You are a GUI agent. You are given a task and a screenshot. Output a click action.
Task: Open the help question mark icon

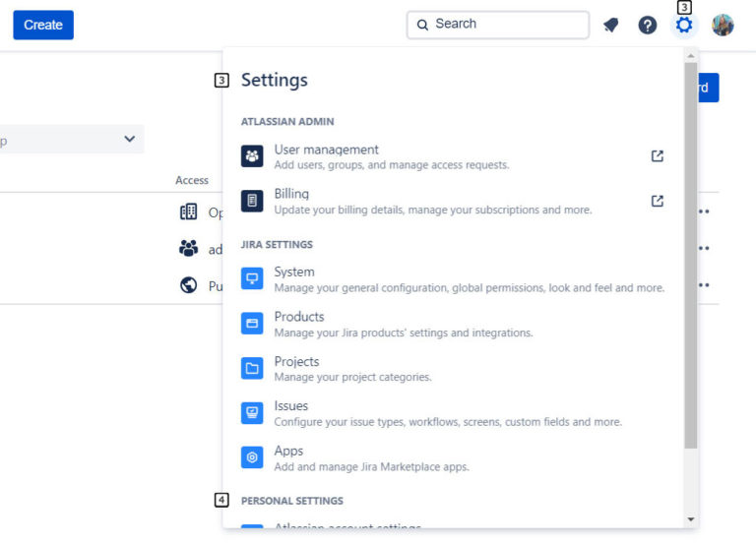tap(648, 25)
